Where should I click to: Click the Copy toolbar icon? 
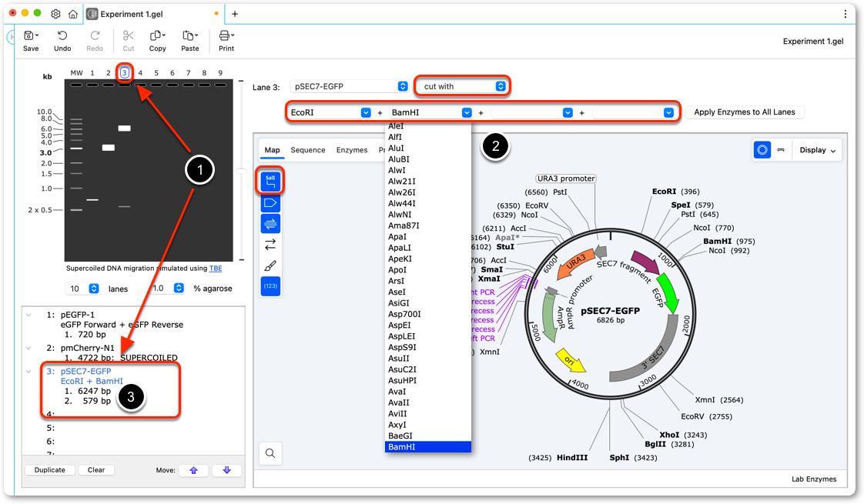tap(157, 36)
